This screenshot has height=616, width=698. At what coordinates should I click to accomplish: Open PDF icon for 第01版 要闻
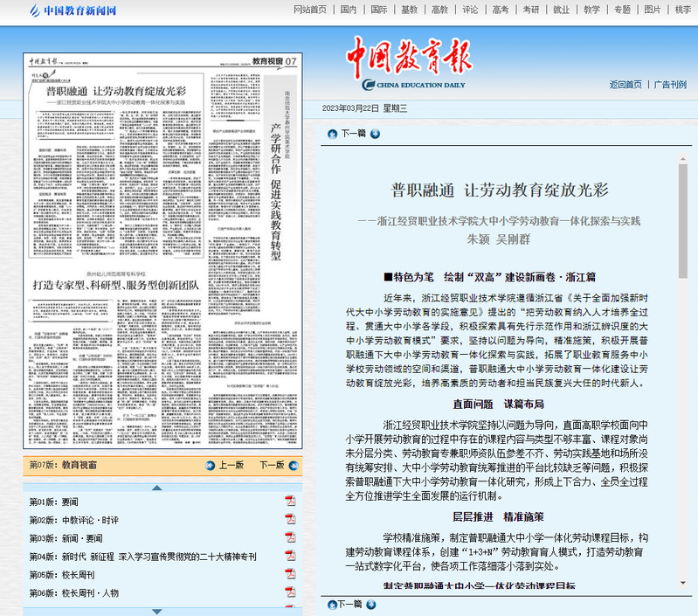coord(290,502)
